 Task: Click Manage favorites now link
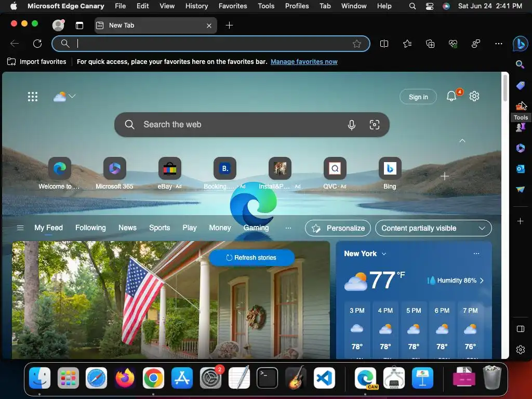coord(304,62)
